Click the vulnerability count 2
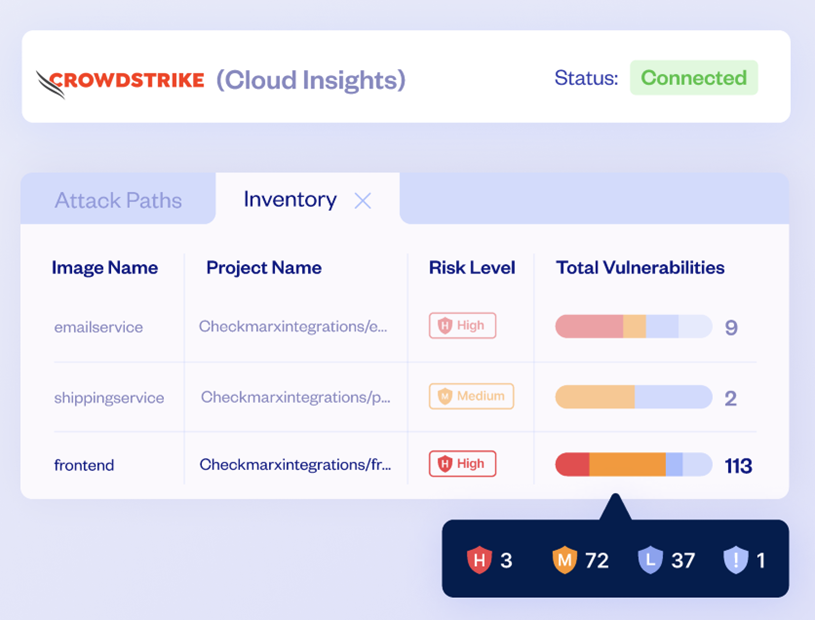This screenshot has width=815, height=620. (x=730, y=399)
